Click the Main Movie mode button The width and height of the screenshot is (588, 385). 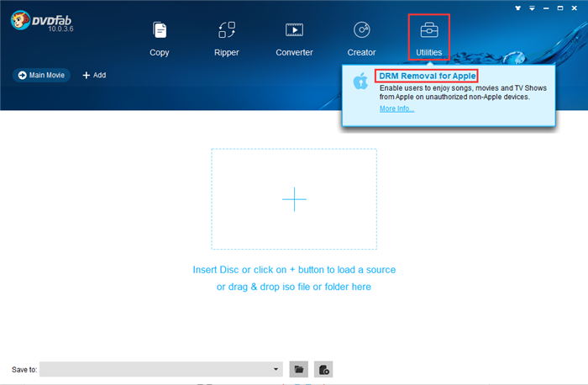tap(42, 75)
